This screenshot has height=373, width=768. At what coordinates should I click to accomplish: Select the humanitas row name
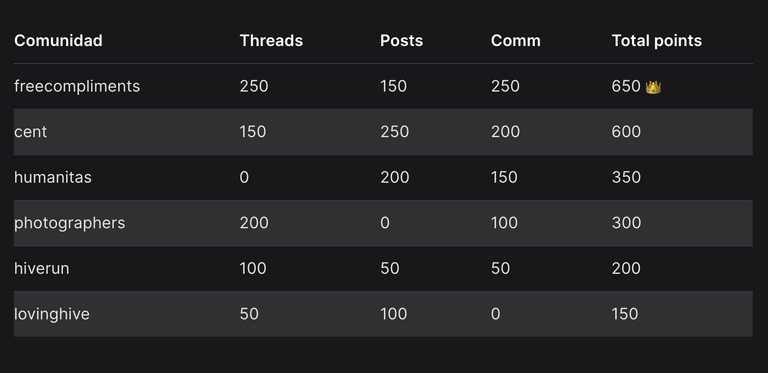[x=53, y=177]
